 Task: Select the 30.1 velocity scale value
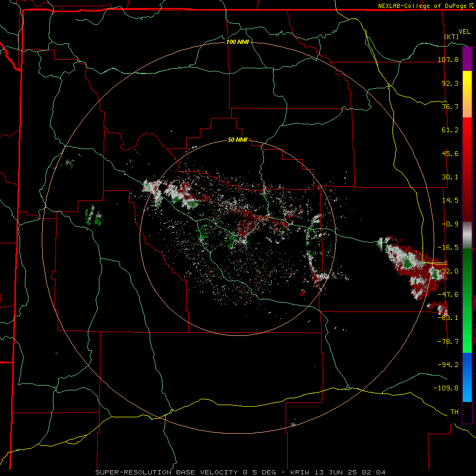coord(450,177)
